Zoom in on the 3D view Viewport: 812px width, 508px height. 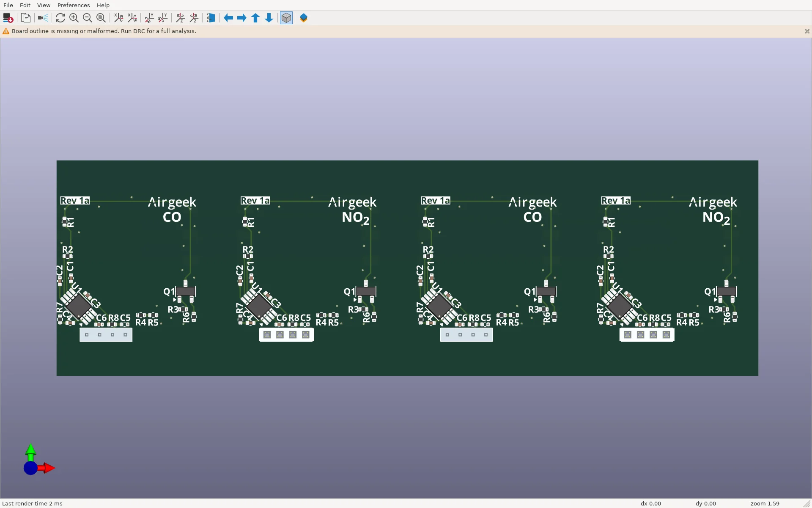click(x=74, y=18)
